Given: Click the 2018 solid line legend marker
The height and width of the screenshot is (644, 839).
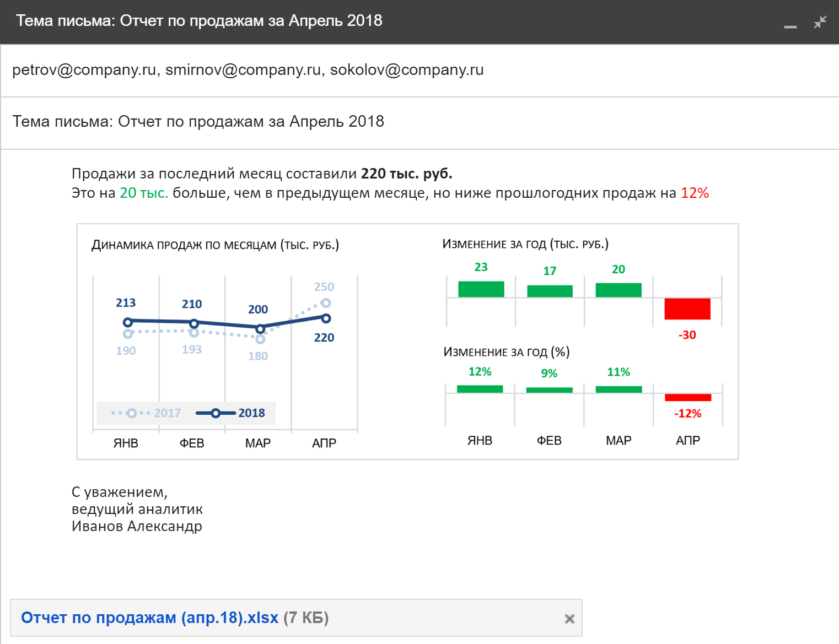Looking at the screenshot, I should pyautogui.click(x=216, y=413).
